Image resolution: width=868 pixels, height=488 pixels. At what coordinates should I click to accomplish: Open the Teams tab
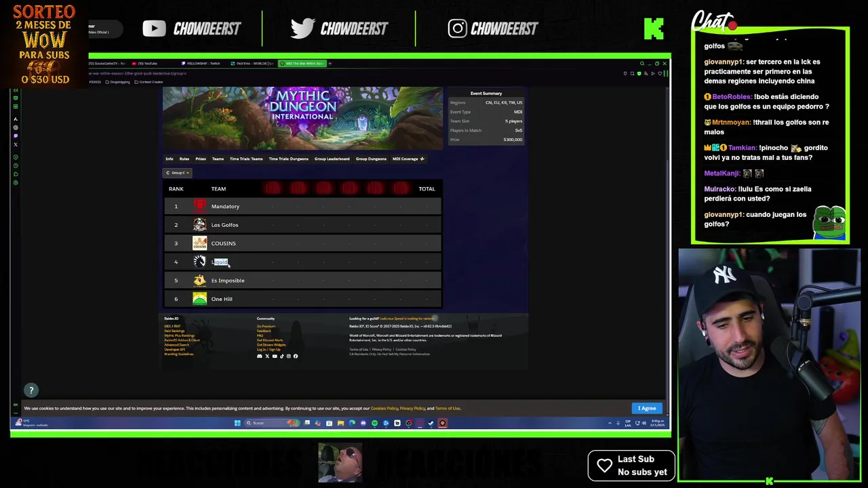tap(218, 159)
